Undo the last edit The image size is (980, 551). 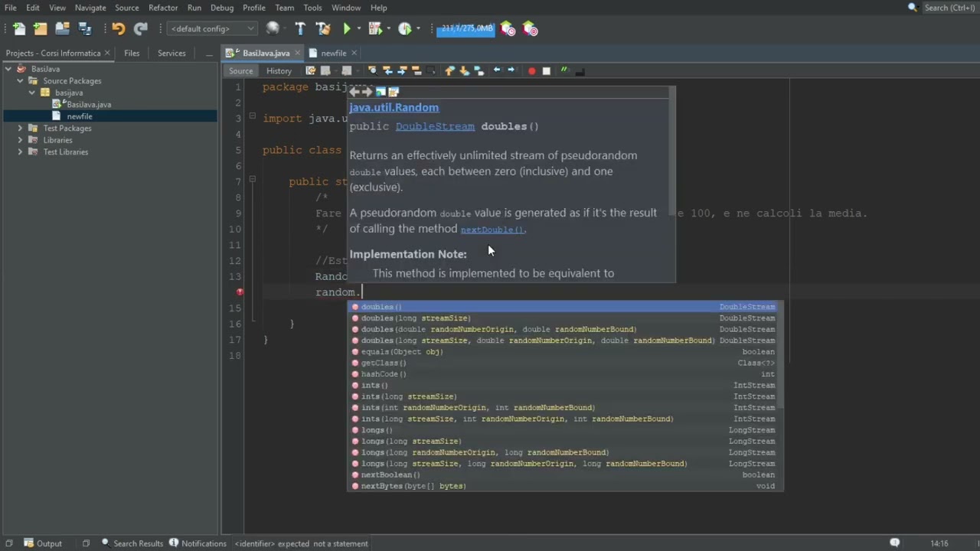click(x=118, y=29)
